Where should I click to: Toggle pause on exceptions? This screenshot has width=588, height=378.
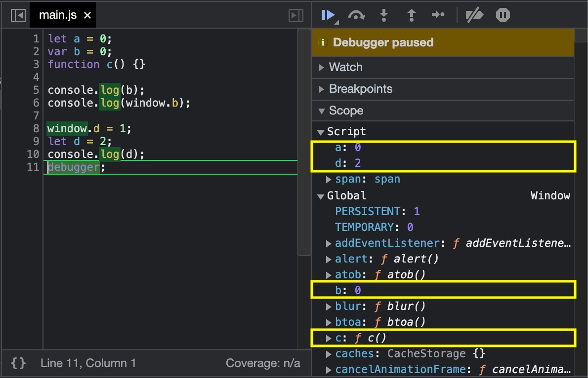pos(503,15)
